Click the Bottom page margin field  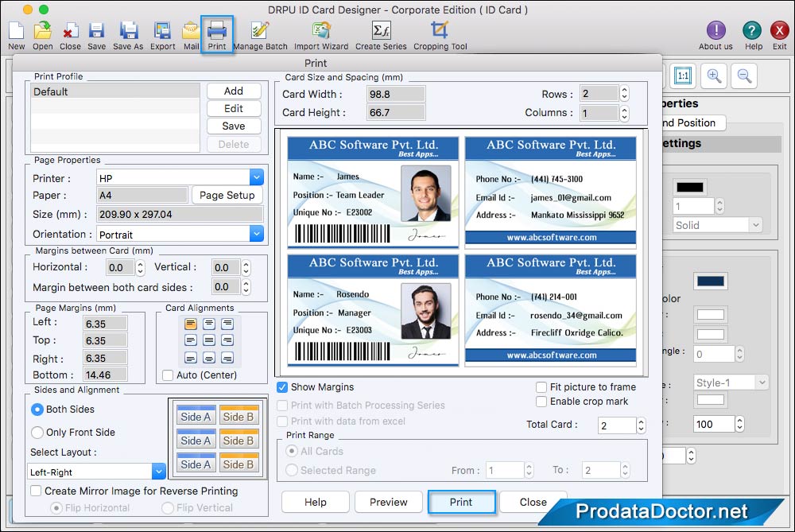(105, 375)
